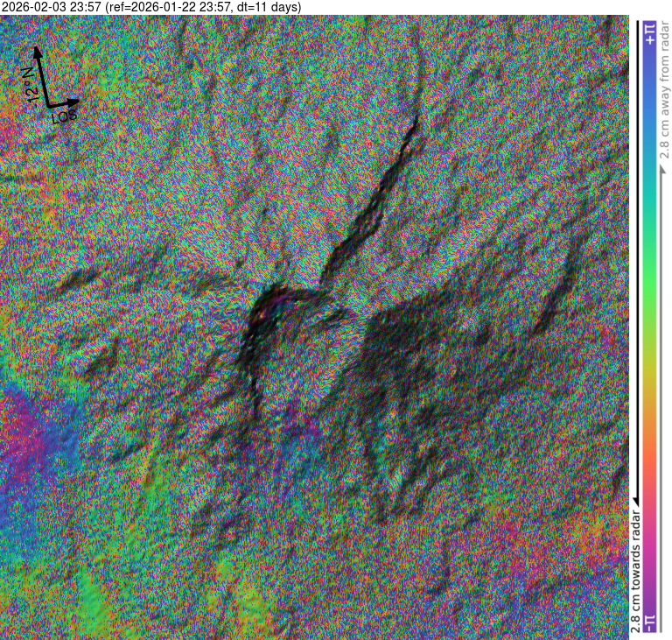672x640 pixels.
Task: Click '2.8 cm away from radar' label
Action: [x=663, y=96]
